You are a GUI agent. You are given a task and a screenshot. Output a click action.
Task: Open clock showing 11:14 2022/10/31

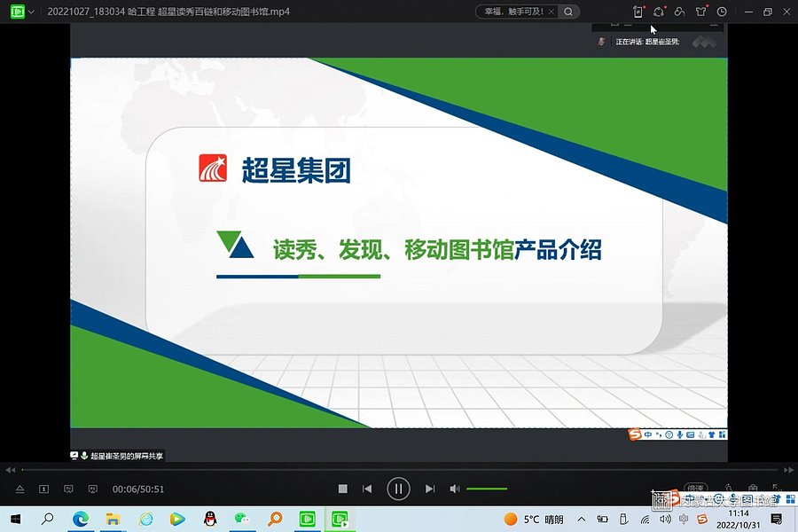coord(739,520)
